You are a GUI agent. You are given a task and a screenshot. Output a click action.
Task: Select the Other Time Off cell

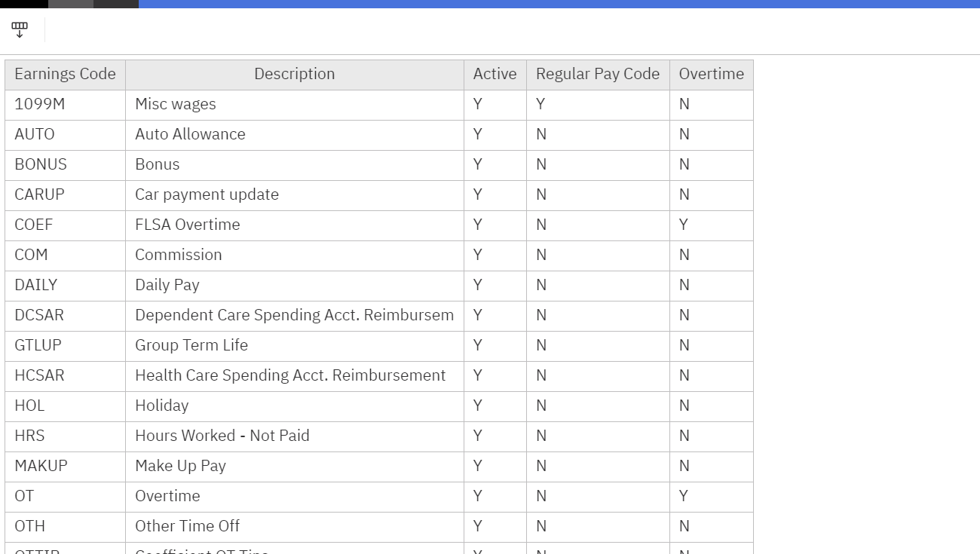(x=295, y=527)
